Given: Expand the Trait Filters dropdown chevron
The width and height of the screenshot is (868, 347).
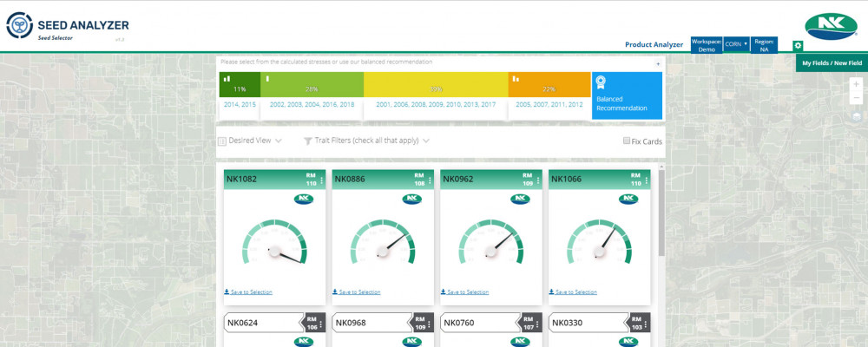Looking at the screenshot, I should coord(425,141).
